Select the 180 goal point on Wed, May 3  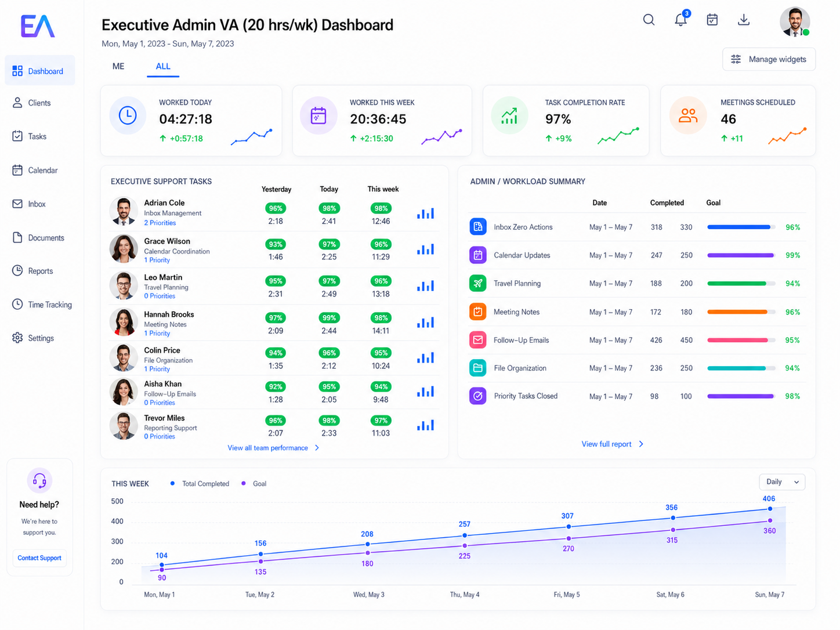(368, 553)
